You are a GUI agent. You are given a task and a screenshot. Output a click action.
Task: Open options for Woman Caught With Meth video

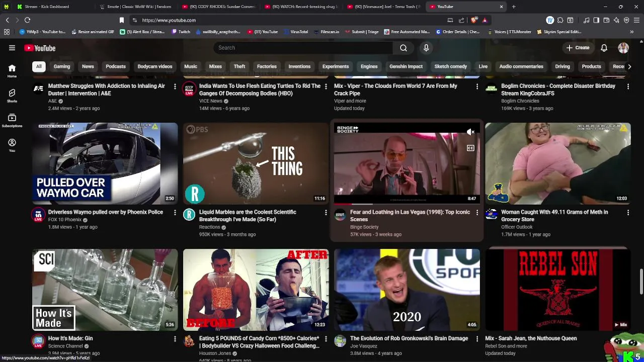[x=628, y=213]
